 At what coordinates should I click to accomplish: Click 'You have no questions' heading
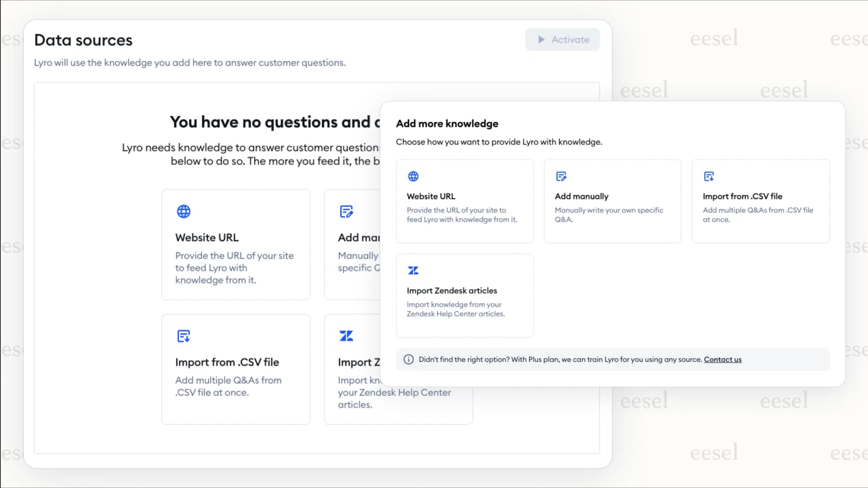click(x=275, y=122)
